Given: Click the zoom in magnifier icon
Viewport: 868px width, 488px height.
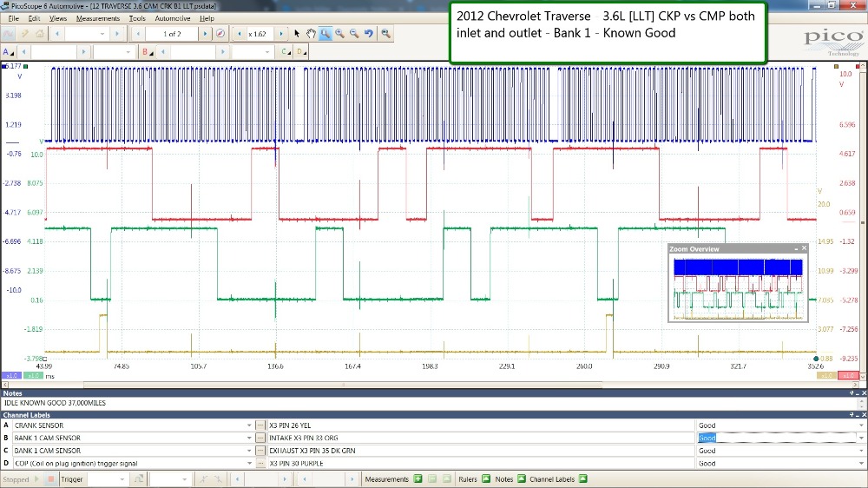Looking at the screenshot, I should (340, 34).
